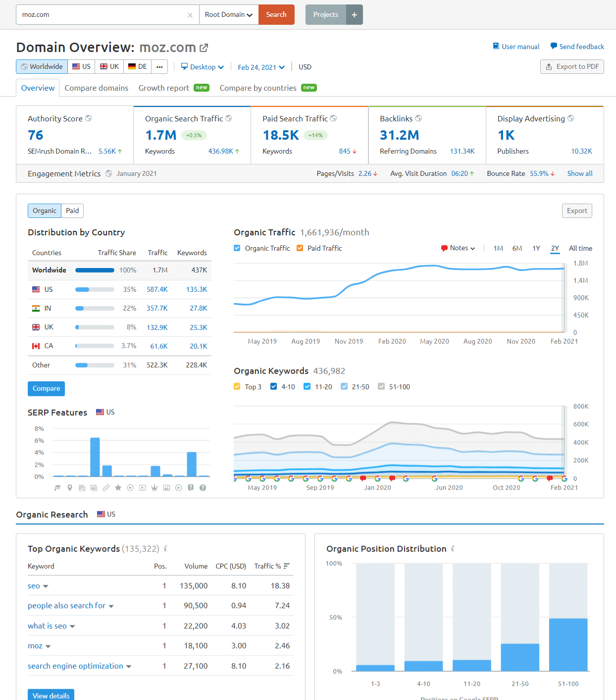This screenshot has width=616, height=700.
Task: Open the Compare by countries tab
Action: 268,88
